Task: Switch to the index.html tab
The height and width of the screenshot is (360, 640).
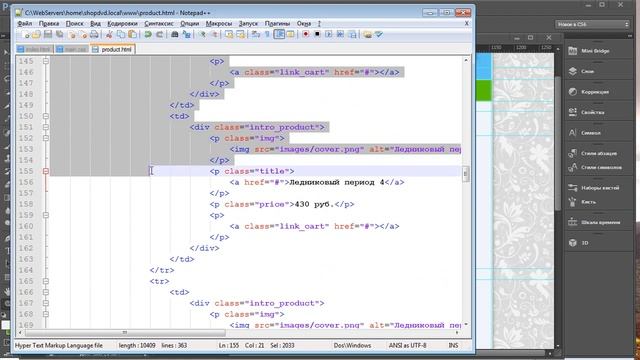Action: (34, 49)
